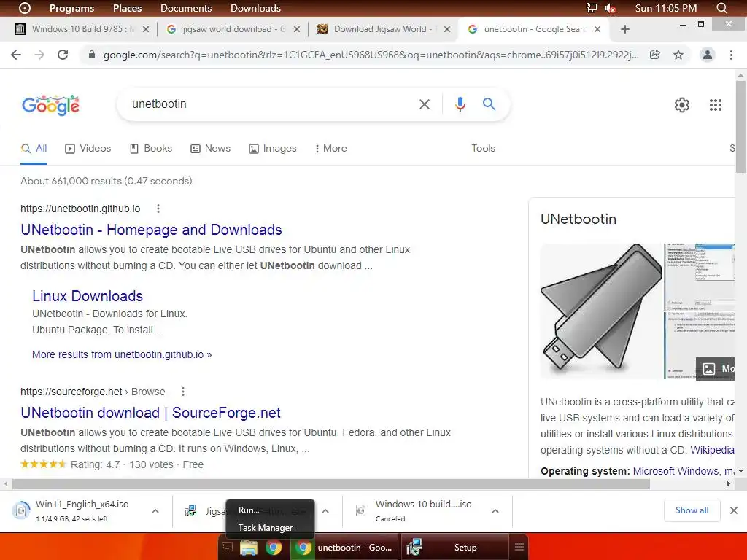The height and width of the screenshot is (560, 747).
Task: Filter results by Books
Action: [151, 149]
